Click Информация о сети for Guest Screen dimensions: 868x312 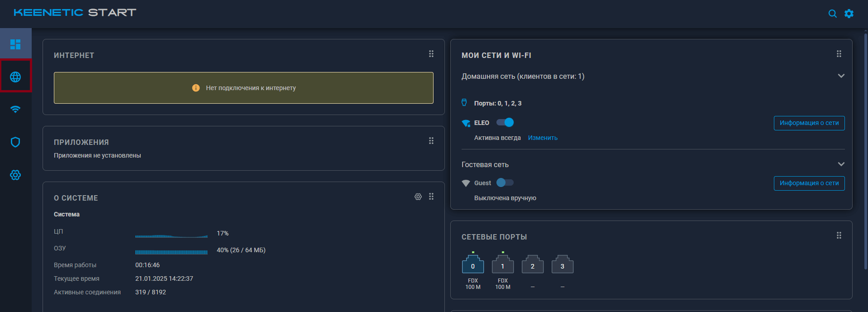tap(809, 183)
